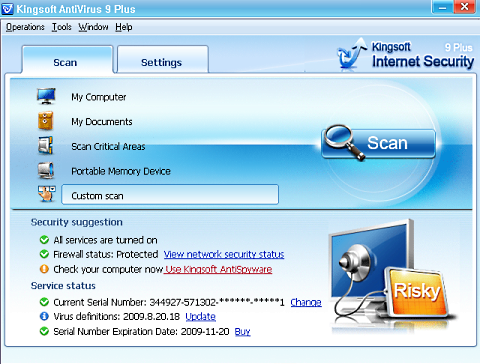This screenshot has height=364, width=480.
Task: Click green check beside All services turned on
Action: point(44,240)
